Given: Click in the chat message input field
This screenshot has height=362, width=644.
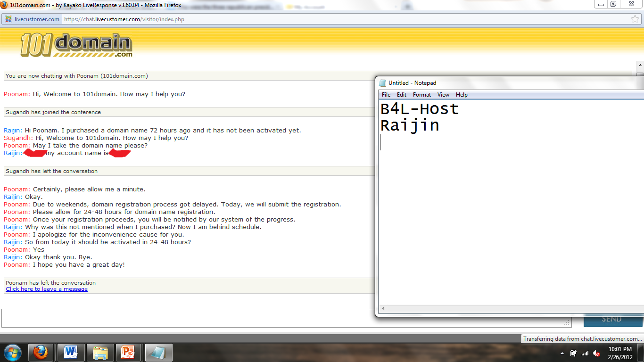Looking at the screenshot, I should tap(286, 318).
